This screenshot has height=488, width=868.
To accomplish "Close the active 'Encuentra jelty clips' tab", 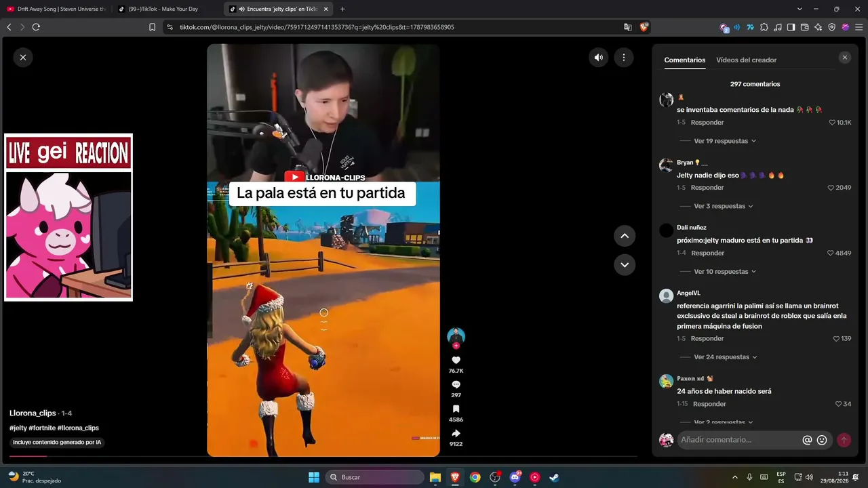I will click(x=326, y=9).
